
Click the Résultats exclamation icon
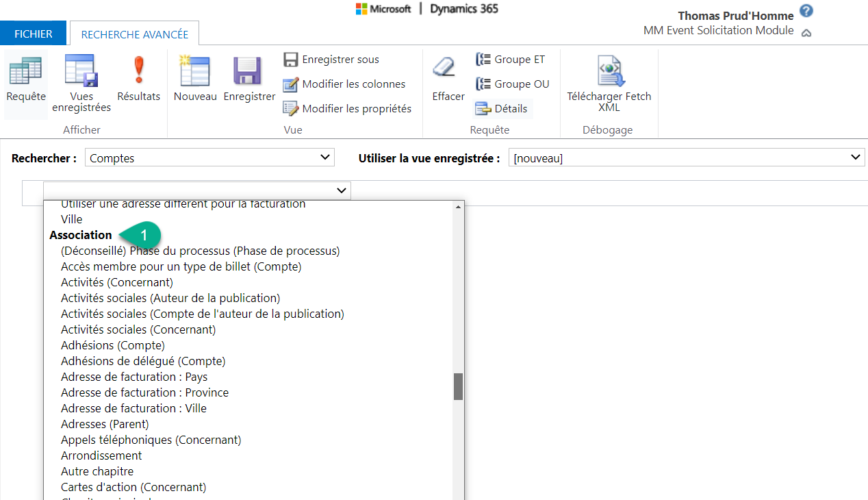pyautogui.click(x=139, y=71)
